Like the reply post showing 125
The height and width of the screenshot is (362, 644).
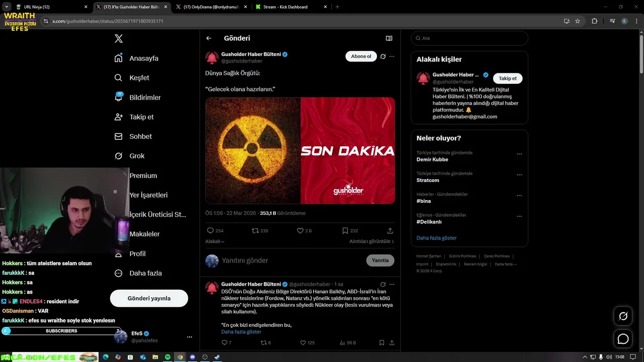(x=303, y=342)
